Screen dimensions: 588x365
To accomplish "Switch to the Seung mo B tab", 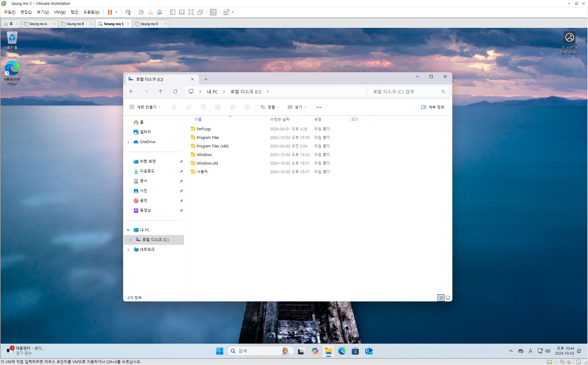I will tap(75, 24).
